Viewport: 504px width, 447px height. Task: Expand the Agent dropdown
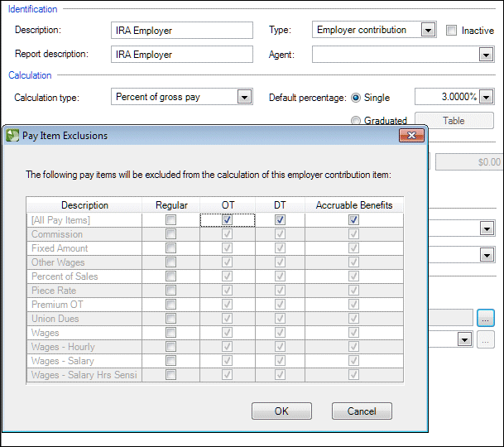click(x=486, y=55)
